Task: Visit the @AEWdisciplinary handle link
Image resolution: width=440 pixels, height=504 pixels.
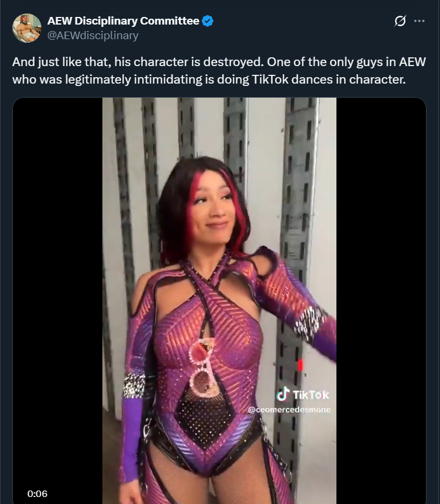Action: point(92,35)
